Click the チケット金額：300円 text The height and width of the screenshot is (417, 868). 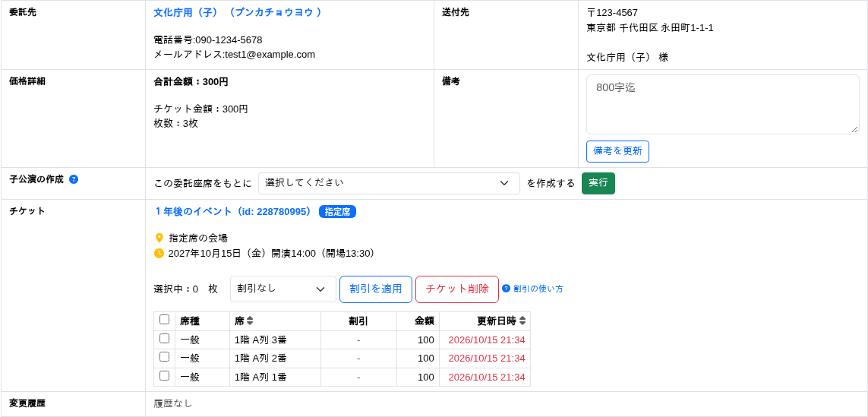coord(201,109)
